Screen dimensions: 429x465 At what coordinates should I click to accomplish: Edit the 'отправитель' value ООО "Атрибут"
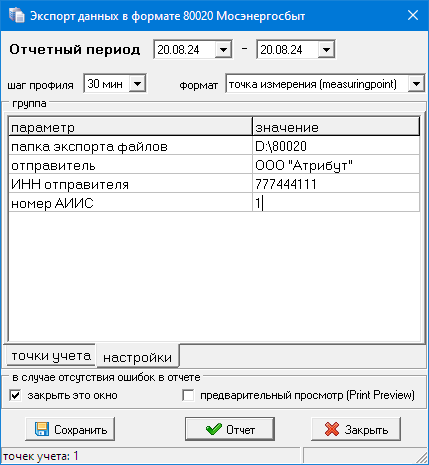336,165
